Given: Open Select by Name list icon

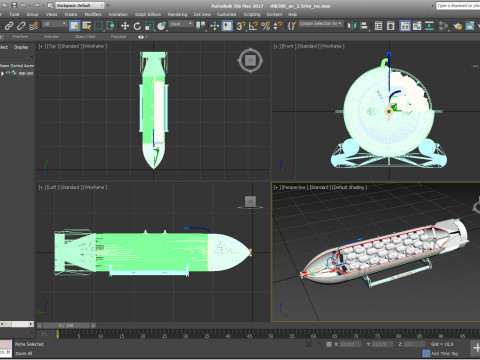Looking at the screenshot, I should 87,26.
